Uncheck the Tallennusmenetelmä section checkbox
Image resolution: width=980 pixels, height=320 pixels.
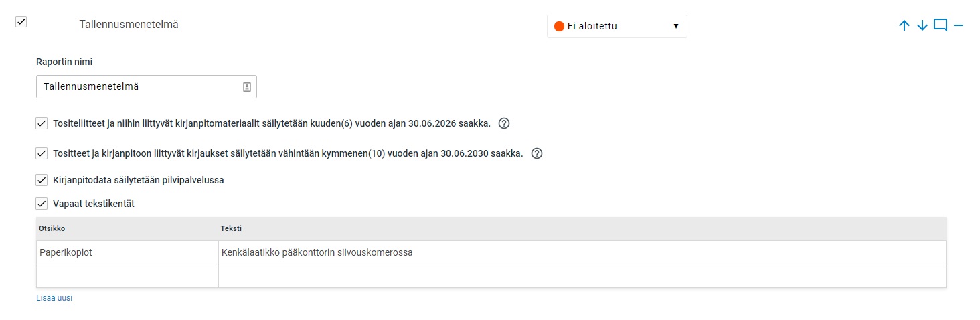tap(21, 21)
